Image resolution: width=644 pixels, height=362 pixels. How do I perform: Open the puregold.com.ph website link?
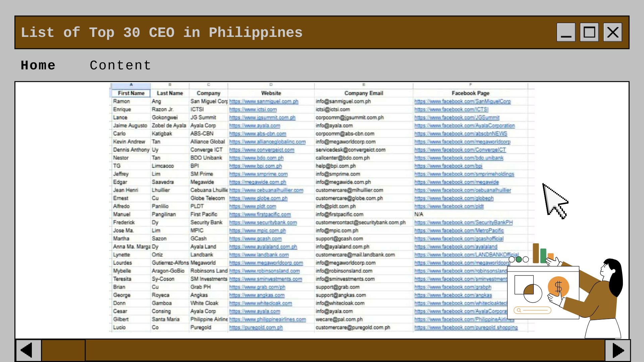pos(256,327)
